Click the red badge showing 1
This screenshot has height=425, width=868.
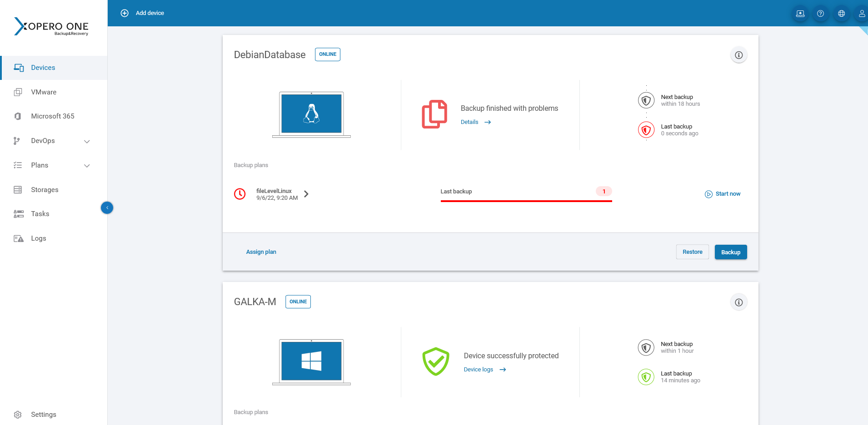(604, 191)
